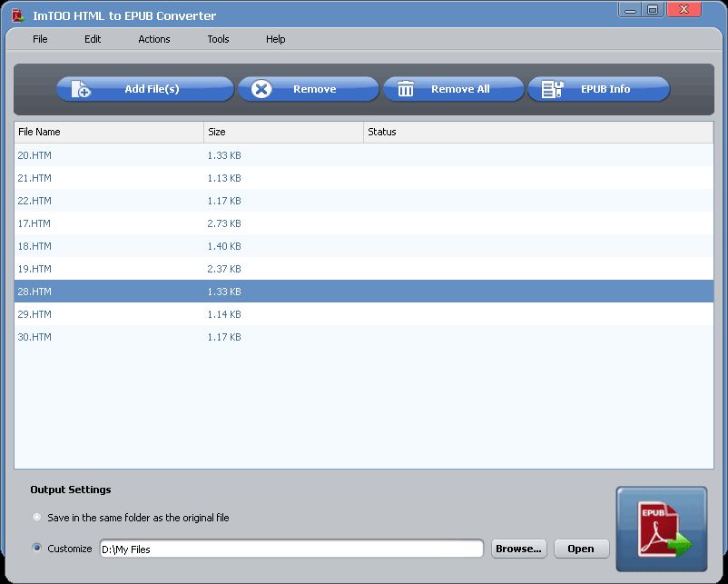Click Open to view the output folder
The width and height of the screenshot is (728, 584).
[x=581, y=549]
